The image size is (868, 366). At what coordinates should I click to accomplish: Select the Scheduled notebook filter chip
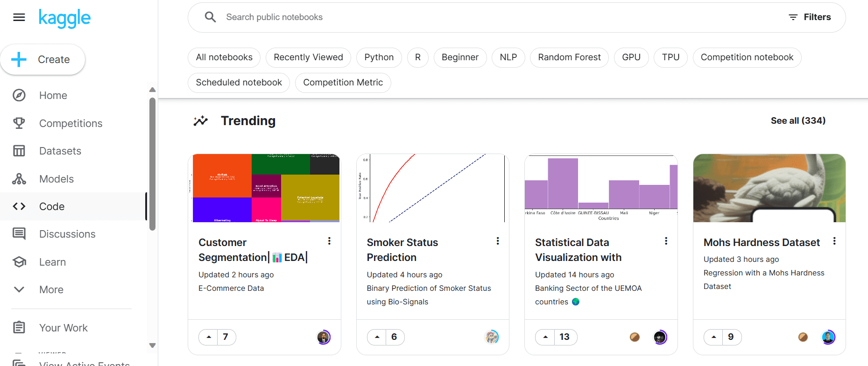tap(239, 83)
